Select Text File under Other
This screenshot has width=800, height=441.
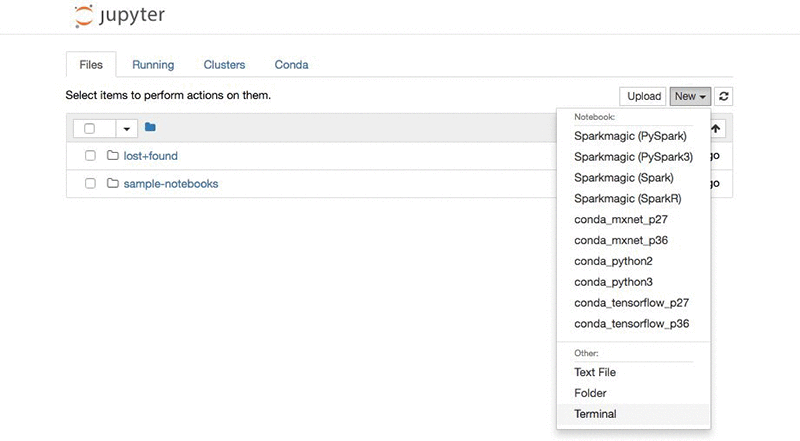coord(595,372)
